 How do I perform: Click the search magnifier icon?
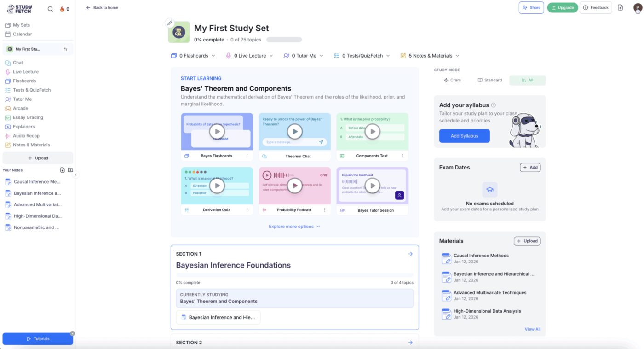coord(50,9)
